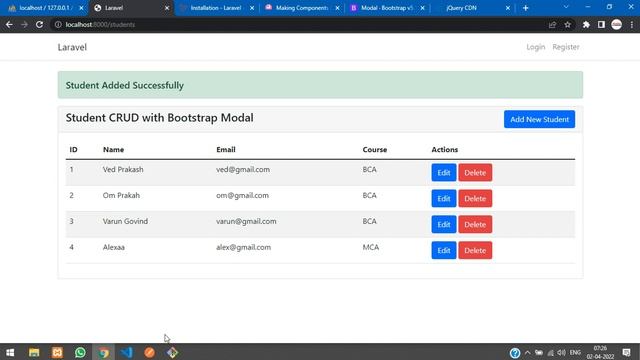This screenshot has width=640, height=360.
Task: Close the jQuery CDN tab
Action: [508, 8]
